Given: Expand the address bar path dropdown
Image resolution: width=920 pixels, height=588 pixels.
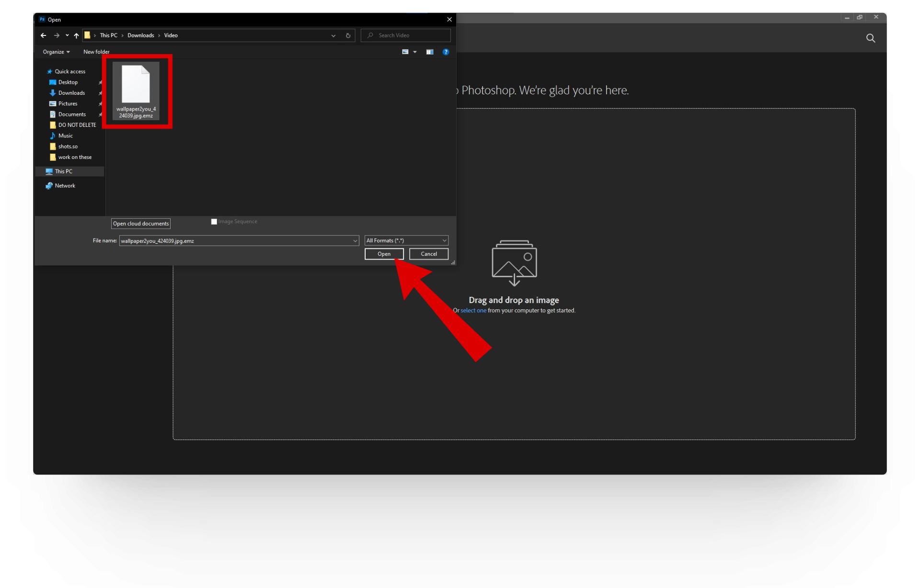Looking at the screenshot, I should tap(333, 35).
